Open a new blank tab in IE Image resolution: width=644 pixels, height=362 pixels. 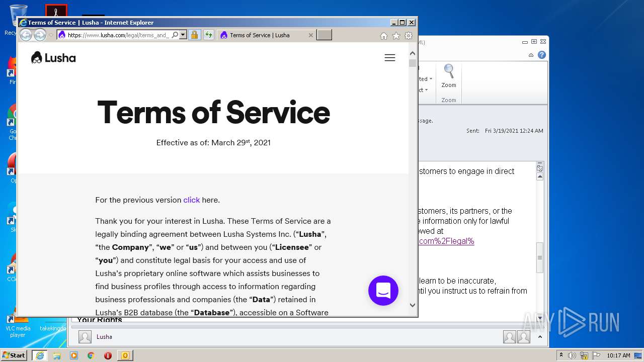(x=324, y=35)
